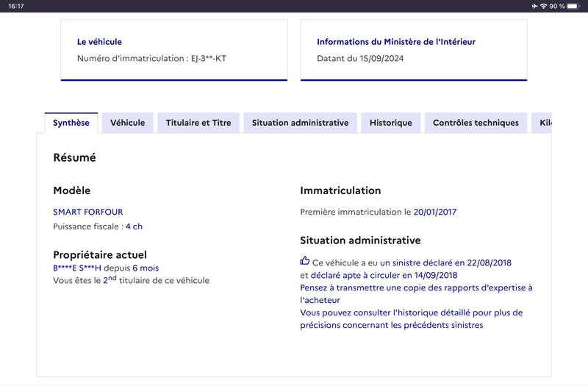The width and height of the screenshot is (588, 386).
Task: Click the 'Modèle' section heading
Action: [x=71, y=190]
